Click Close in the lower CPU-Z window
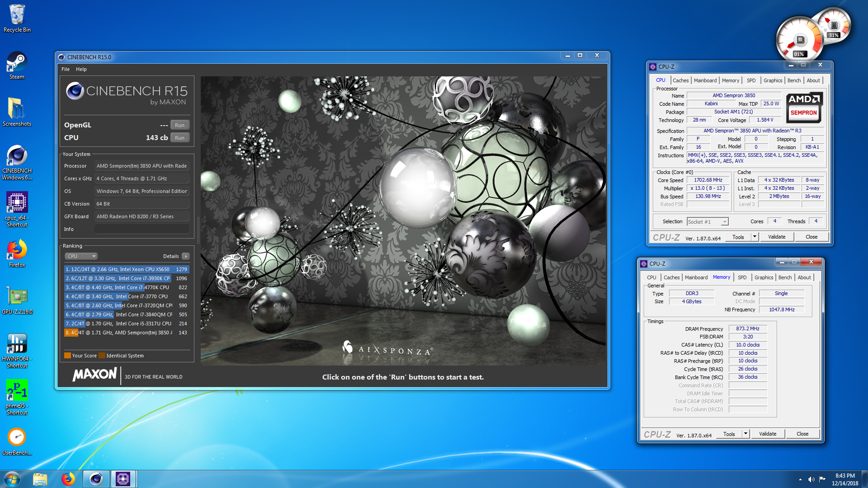868x488 pixels. coord(802,434)
